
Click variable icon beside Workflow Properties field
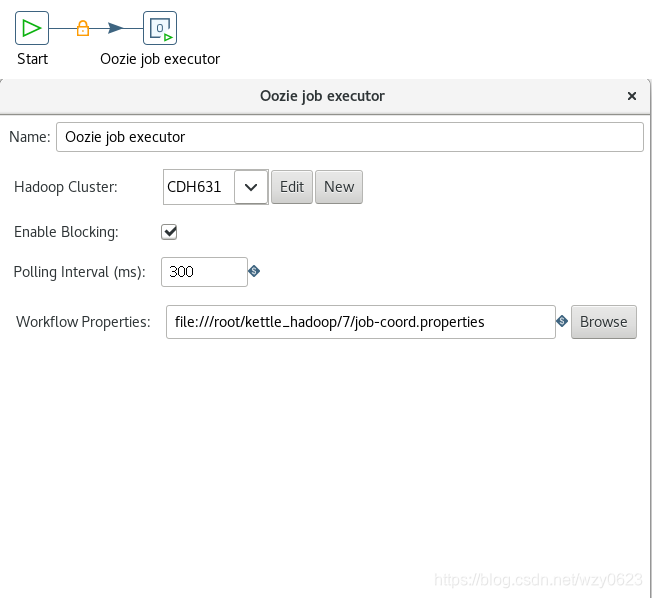click(x=562, y=321)
